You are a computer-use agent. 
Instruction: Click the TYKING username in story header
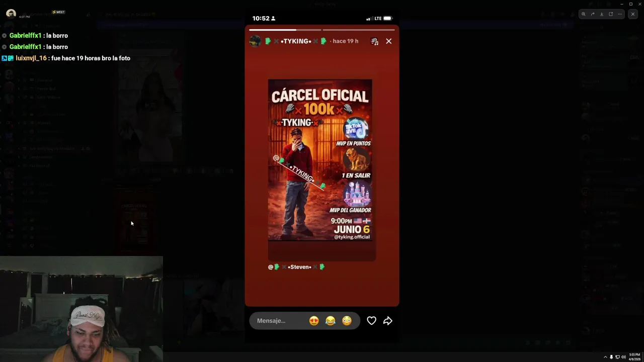pos(296,41)
